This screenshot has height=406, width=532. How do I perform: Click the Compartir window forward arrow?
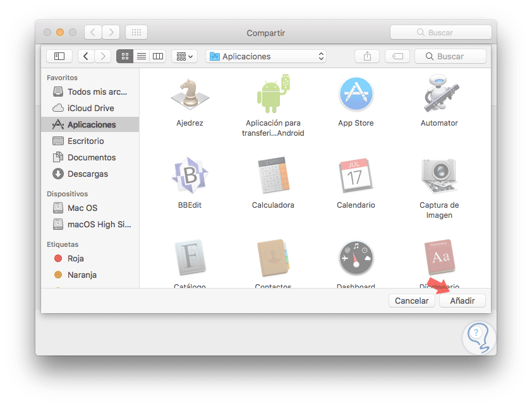pyautogui.click(x=111, y=33)
